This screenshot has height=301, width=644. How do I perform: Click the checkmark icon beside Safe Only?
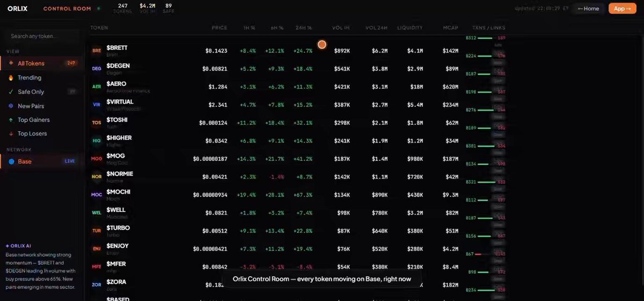pyautogui.click(x=11, y=92)
